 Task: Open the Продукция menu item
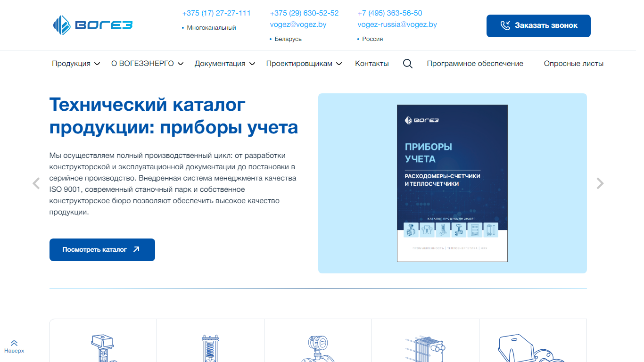point(71,64)
